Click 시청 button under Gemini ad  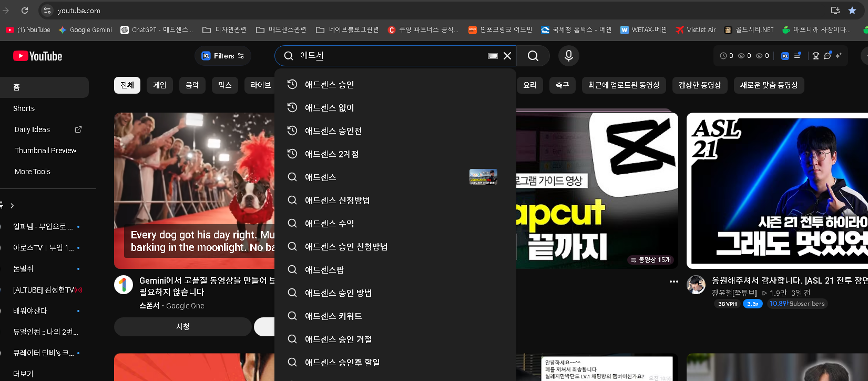click(x=182, y=327)
